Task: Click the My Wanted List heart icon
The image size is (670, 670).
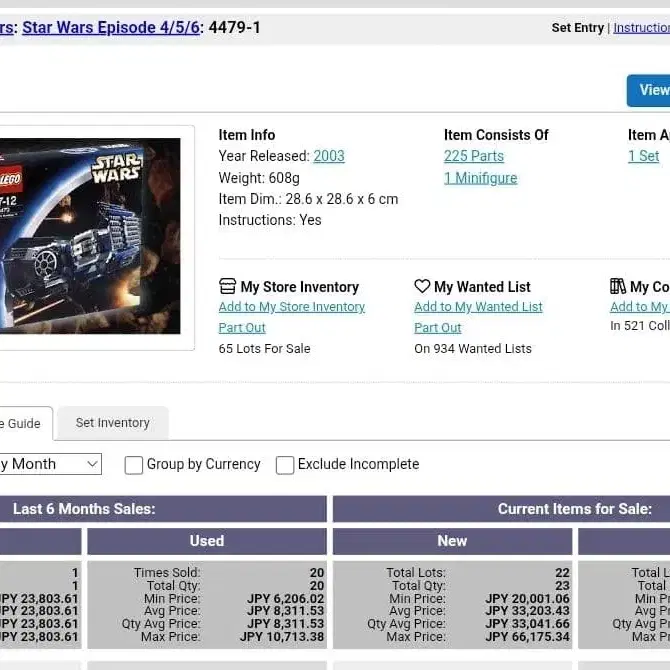Action: point(422,287)
